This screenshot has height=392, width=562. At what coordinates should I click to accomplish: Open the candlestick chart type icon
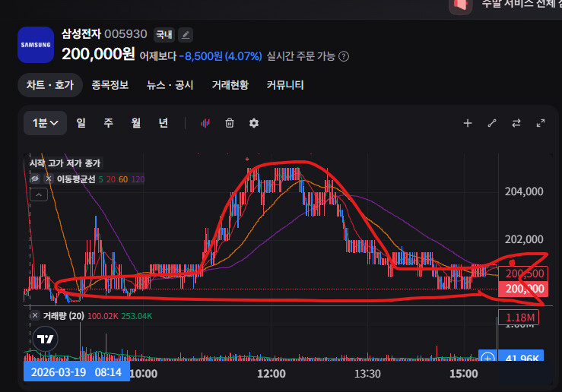click(205, 123)
